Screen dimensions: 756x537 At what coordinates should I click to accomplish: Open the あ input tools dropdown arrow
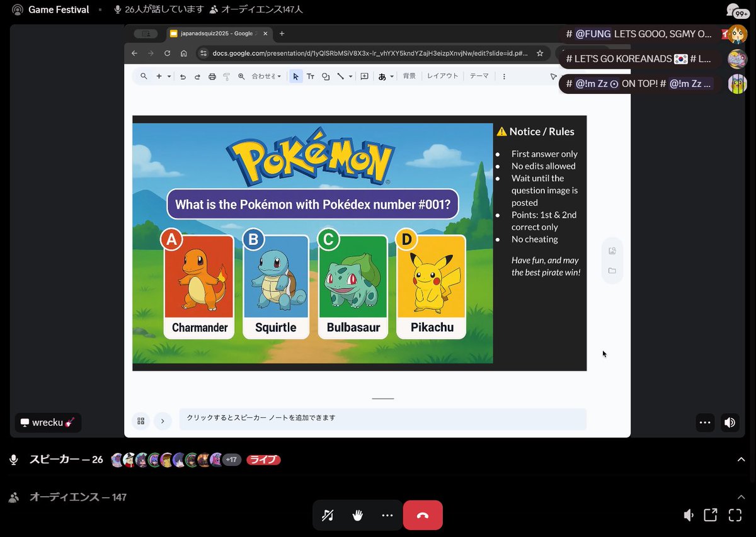(391, 76)
